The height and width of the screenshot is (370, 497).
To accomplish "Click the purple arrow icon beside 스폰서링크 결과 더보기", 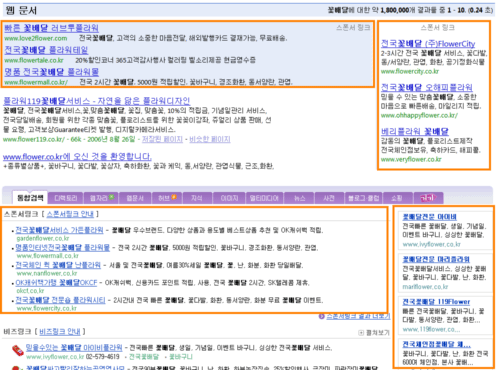I will click(x=322, y=316).
